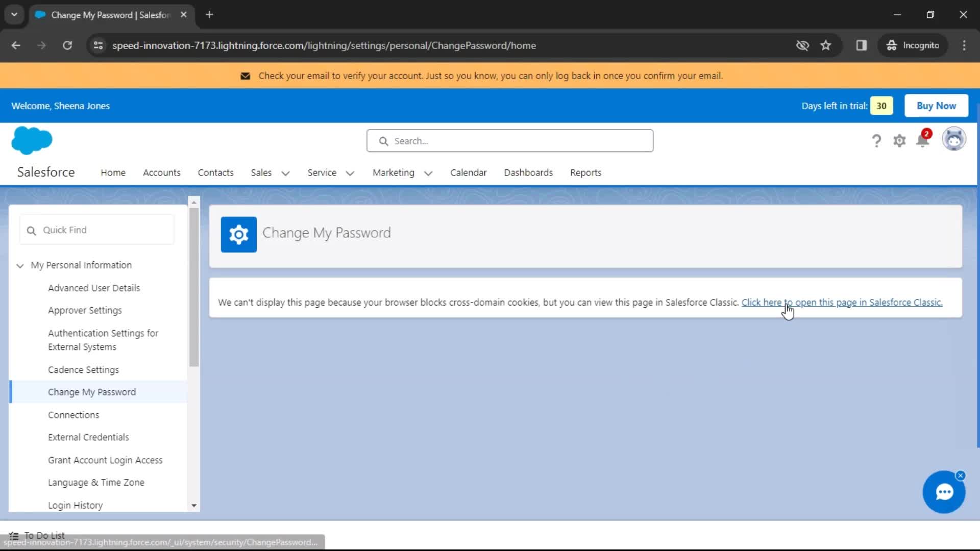Open tab search dropdown arrow
980x551 pixels.
tap(14, 15)
